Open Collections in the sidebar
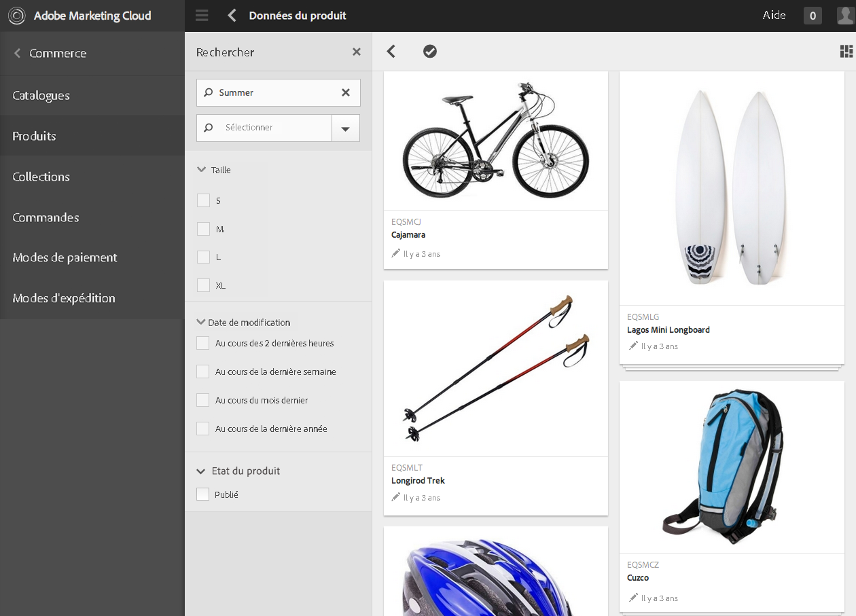 coord(92,177)
